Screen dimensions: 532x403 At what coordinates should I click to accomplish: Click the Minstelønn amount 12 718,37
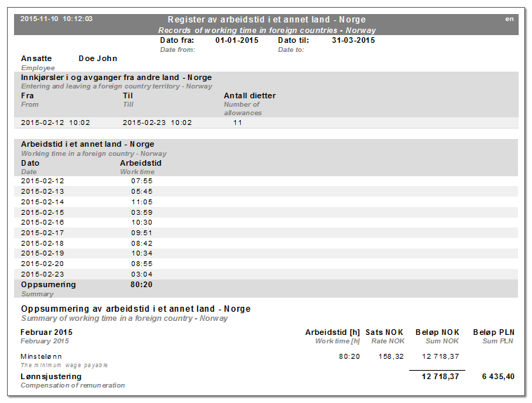click(x=440, y=357)
